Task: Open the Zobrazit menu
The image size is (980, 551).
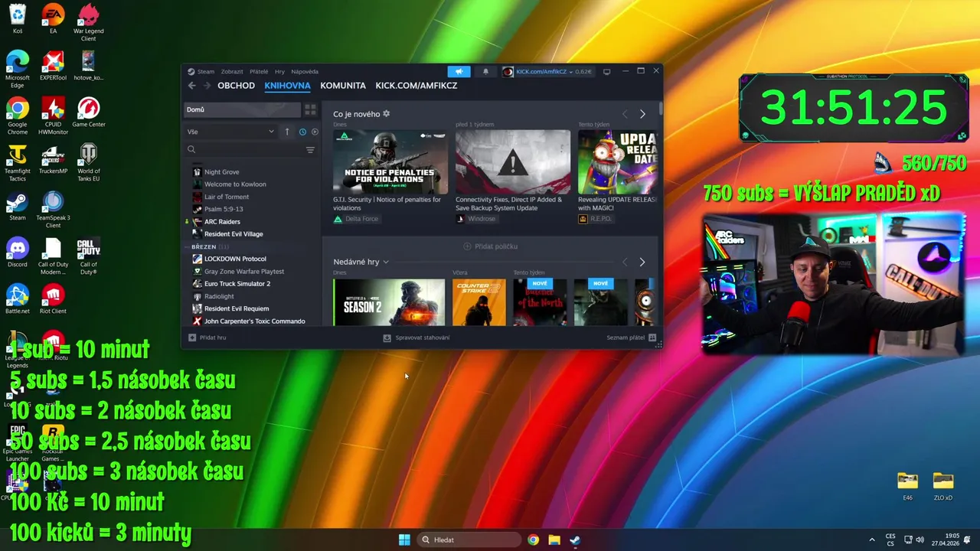Action: pyautogui.click(x=232, y=71)
